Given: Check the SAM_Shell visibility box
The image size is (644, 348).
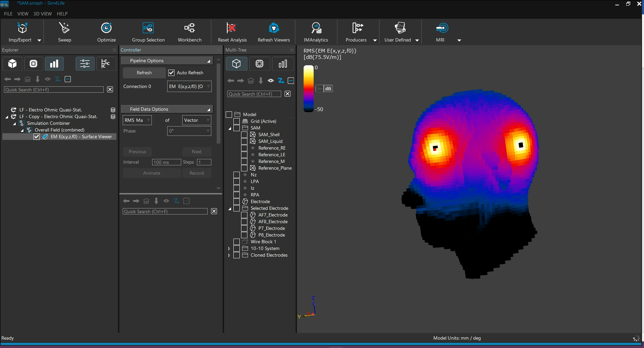Looking at the screenshot, I should (x=244, y=135).
